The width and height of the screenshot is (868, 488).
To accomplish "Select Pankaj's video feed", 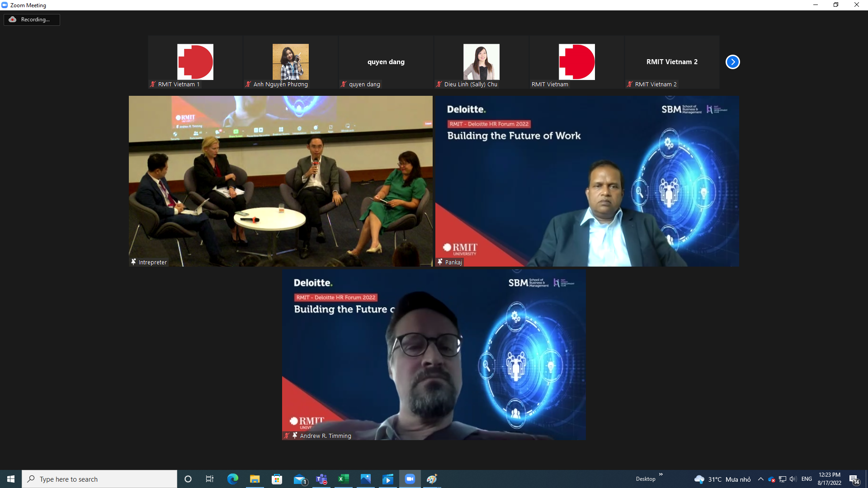I will pos(587,181).
